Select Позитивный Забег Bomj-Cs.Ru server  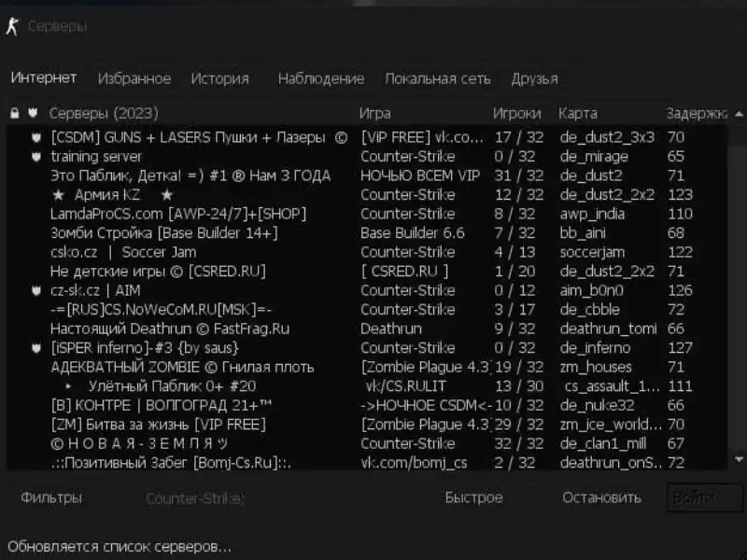coord(367,462)
